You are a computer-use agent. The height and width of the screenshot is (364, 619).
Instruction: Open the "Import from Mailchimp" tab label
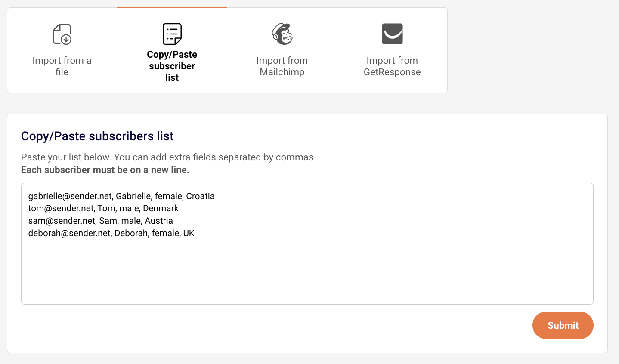282,66
